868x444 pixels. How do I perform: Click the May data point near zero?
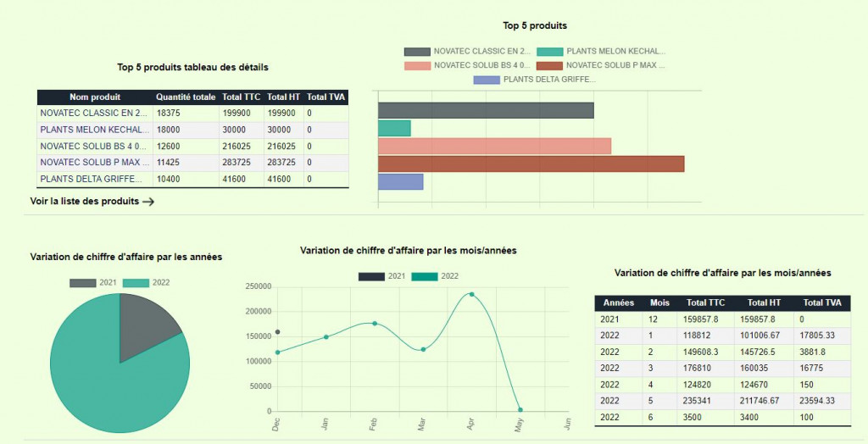pos(520,410)
